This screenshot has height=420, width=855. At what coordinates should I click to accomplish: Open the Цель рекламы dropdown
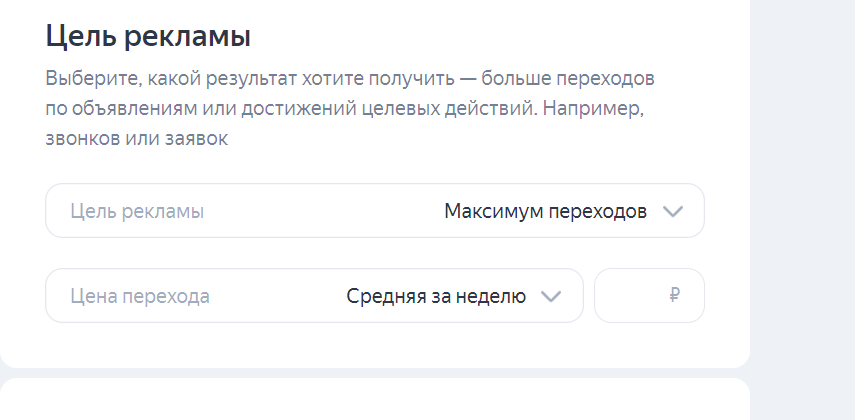coord(374,211)
